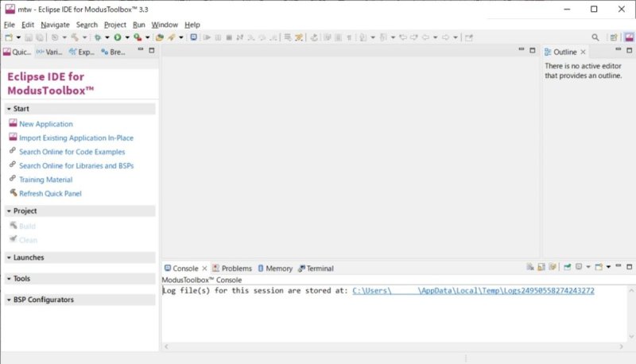Click the Clear Console icon

[x=530, y=267]
